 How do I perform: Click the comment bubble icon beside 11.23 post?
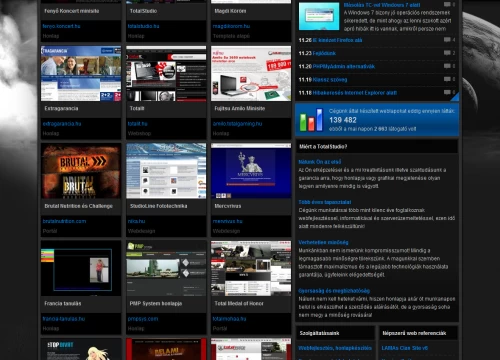(x=447, y=53)
